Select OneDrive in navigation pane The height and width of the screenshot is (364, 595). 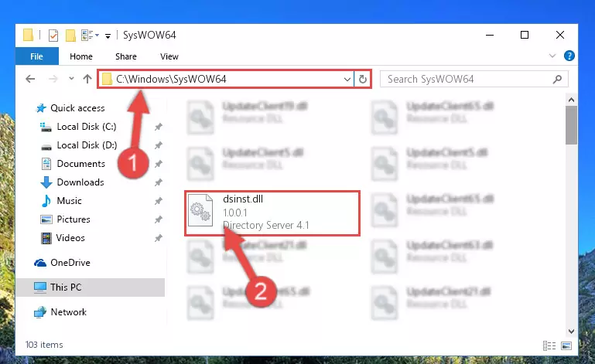[70, 263]
